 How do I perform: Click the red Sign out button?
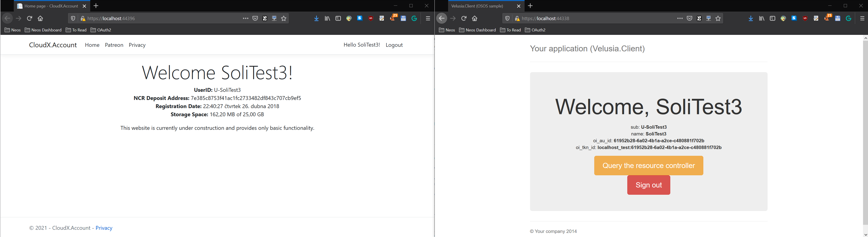coord(648,185)
